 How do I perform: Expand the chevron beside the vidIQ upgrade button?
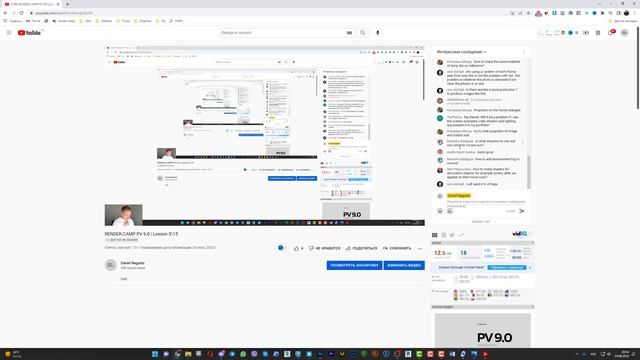tap(530, 268)
